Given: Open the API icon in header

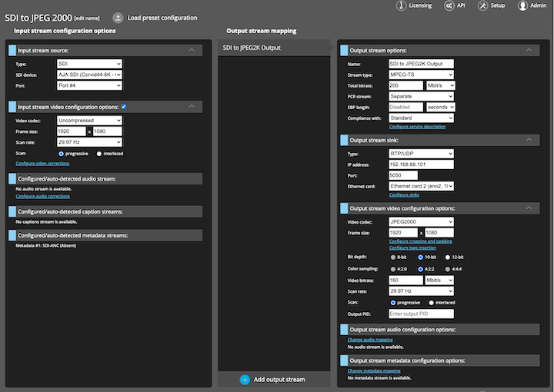Looking at the screenshot, I should coord(449,5).
